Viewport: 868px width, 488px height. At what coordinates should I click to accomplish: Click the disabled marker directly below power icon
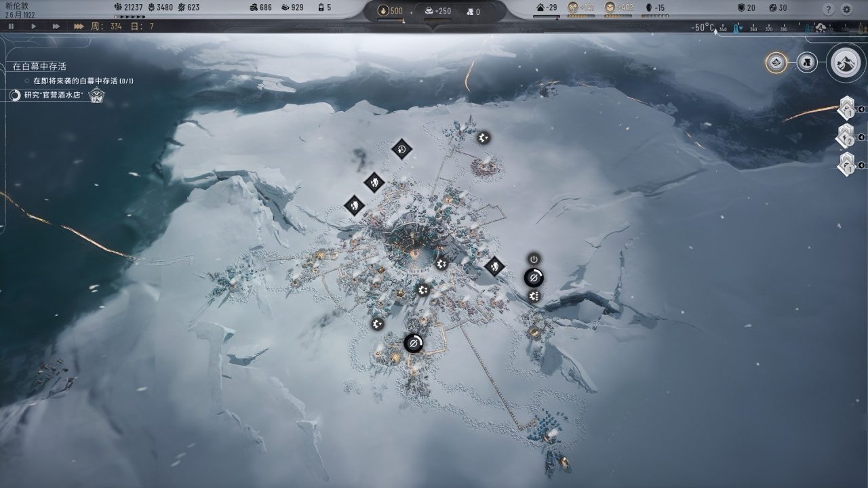[x=534, y=277]
